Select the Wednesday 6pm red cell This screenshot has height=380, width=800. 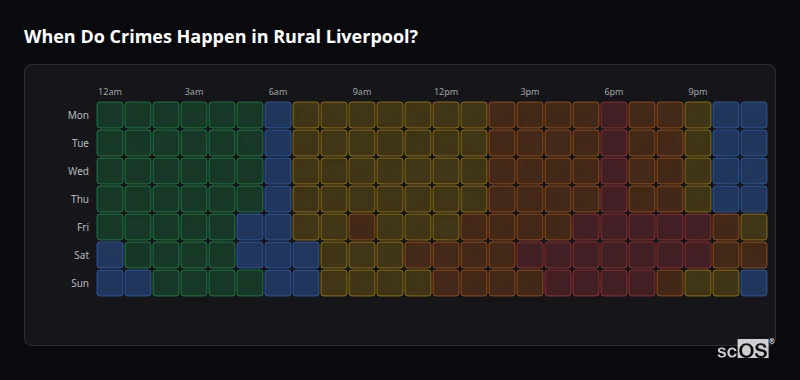pyautogui.click(x=614, y=171)
